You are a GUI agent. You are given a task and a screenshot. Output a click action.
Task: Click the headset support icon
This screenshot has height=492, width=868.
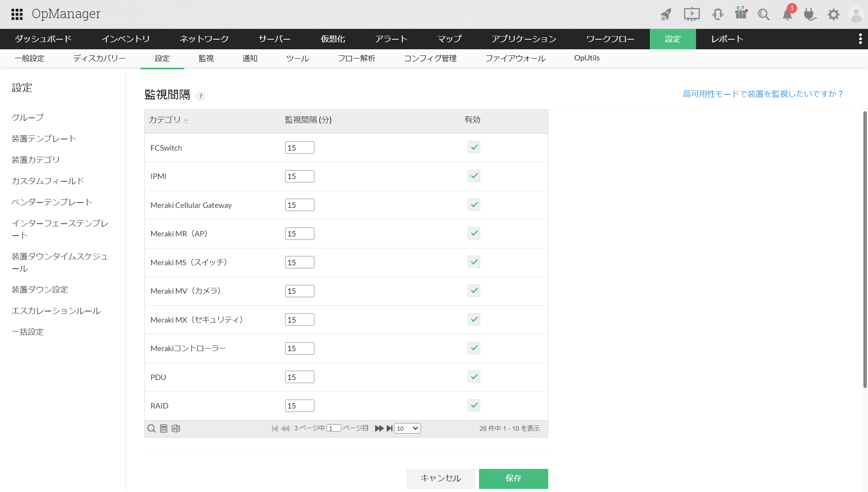tap(718, 14)
